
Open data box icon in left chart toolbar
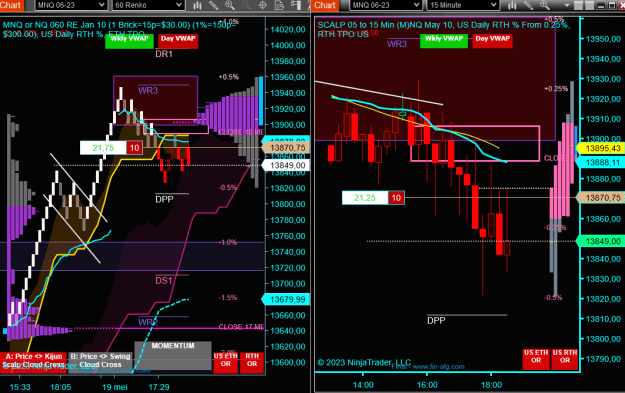pyautogui.click(x=279, y=5)
